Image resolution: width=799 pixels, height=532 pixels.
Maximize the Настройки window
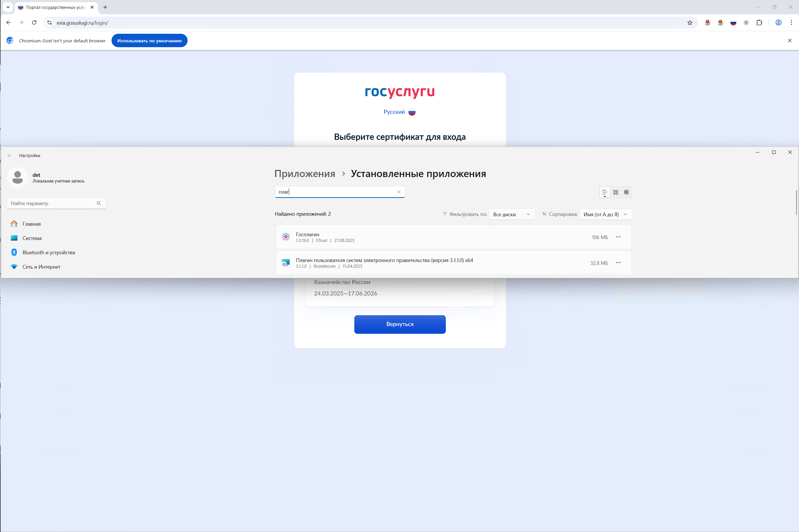click(774, 152)
